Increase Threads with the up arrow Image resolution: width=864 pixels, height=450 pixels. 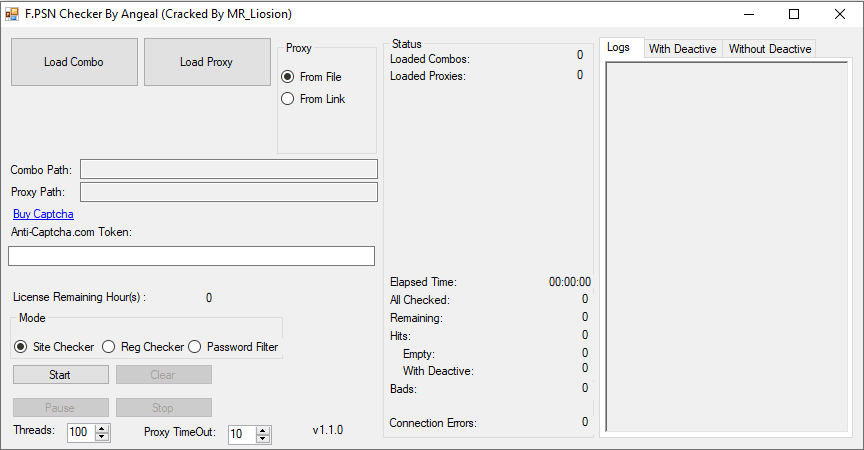[102, 428]
